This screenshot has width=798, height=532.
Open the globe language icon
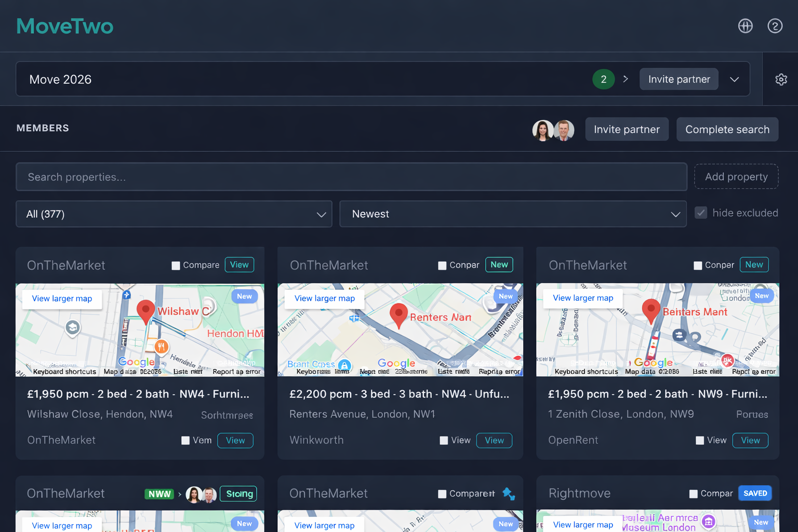pos(746,26)
